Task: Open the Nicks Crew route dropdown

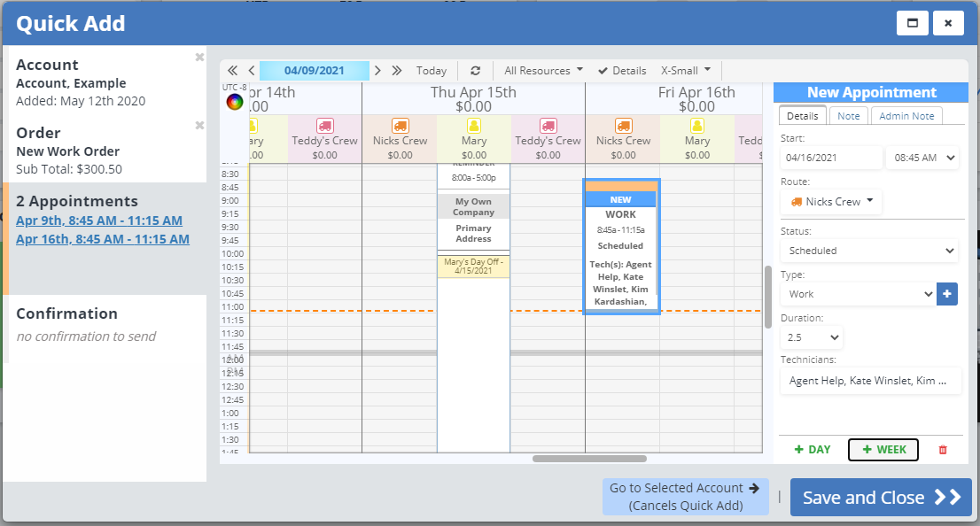Action: click(x=831, y=202)
